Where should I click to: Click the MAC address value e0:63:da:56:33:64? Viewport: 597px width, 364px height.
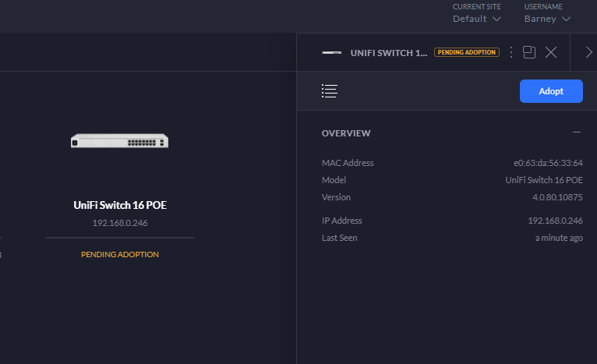547,163
